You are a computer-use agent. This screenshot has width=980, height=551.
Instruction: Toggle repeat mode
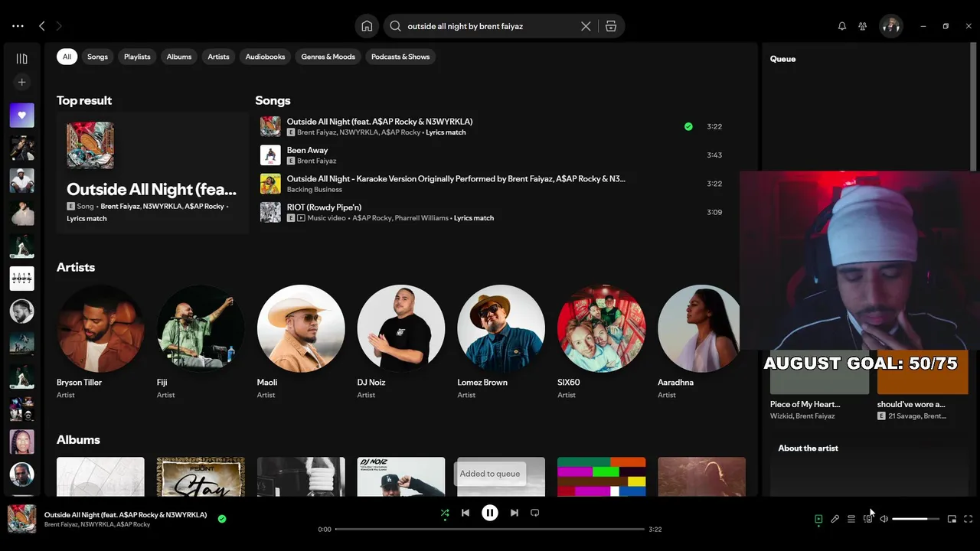pyautogui.click(x=535, y=513)
